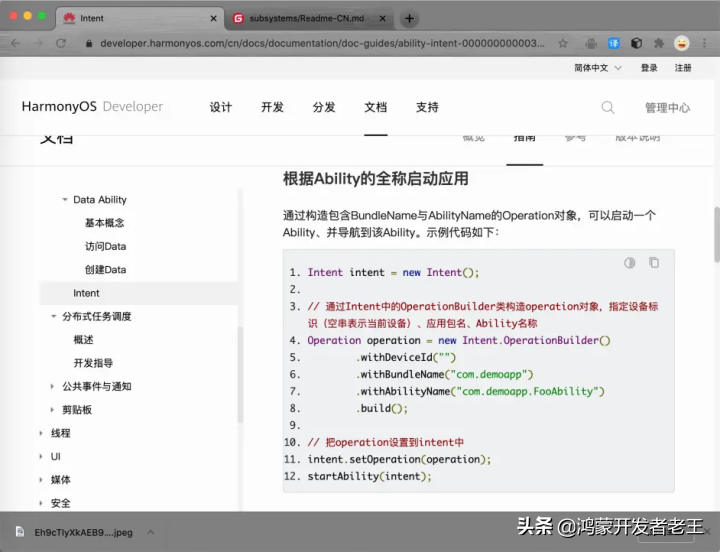Image resolution: width=720 pixels, height=552 pixels.
Task: Copy code with the copy icon
Action: coord(654,263)
